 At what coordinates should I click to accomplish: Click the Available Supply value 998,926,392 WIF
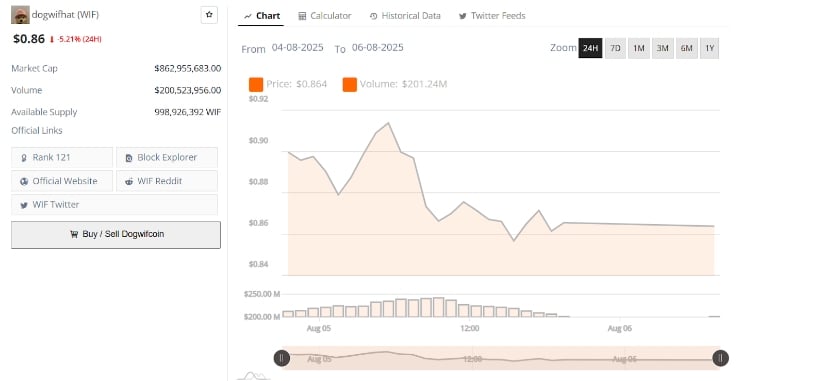point(188,112)
